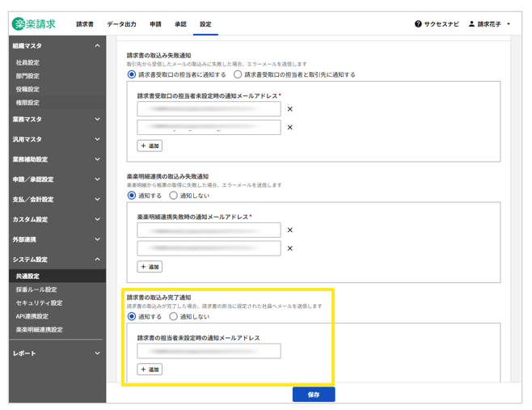This screenshot has height=410, width=532.
Task: Open the 請求書 top menu
Action: coord(85,24)
